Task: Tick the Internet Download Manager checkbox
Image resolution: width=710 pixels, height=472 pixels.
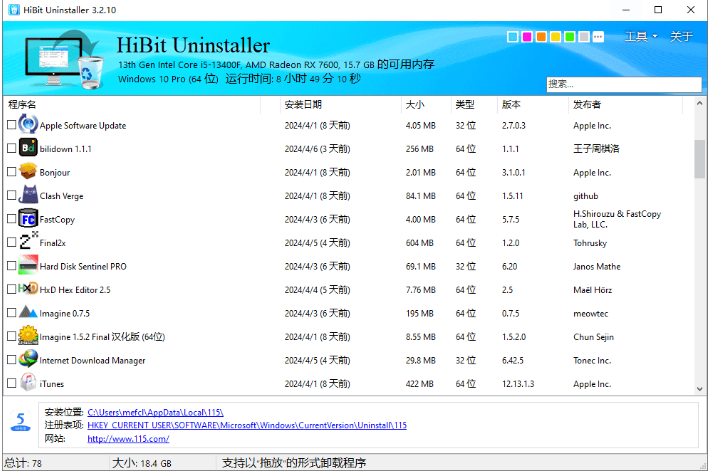Action: pos(12,360)
